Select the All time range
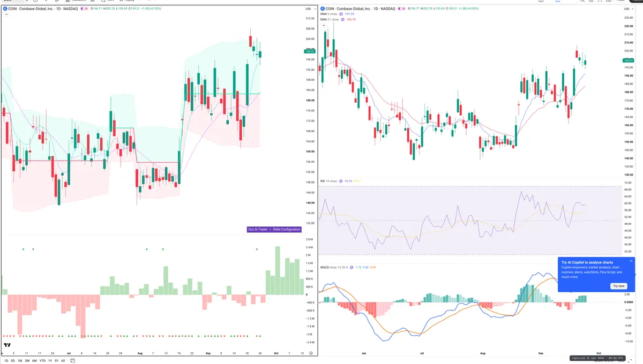The image size is (643, 364). (x=63, y=361)
